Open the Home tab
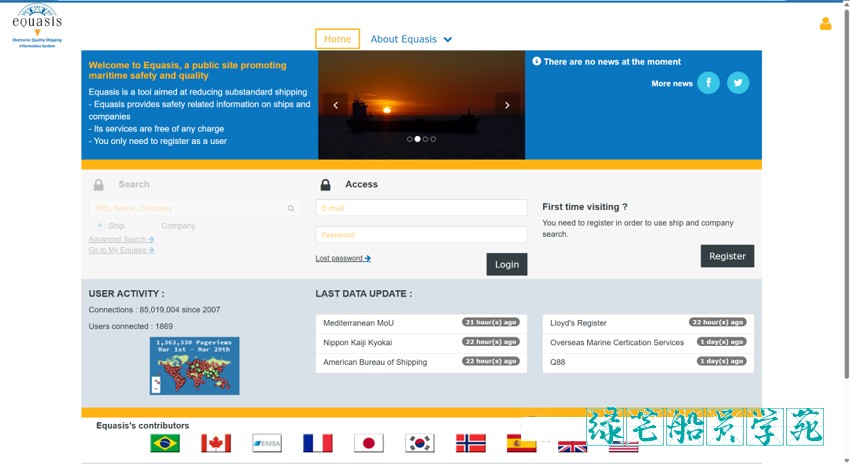The width and height of the screenshot is (850, 464). [337, 39]
